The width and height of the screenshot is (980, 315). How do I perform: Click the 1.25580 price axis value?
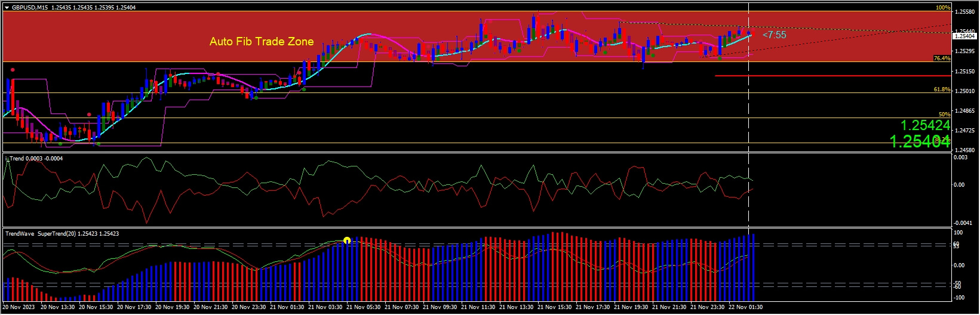(966, 11)
